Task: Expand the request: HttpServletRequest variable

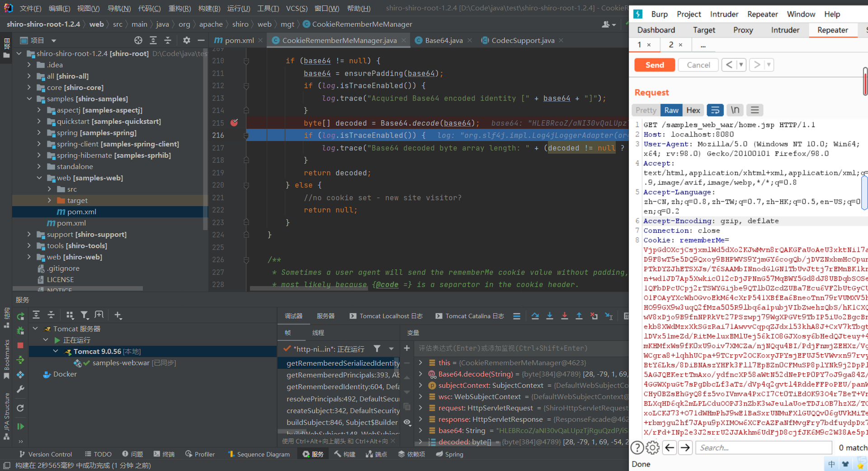Action: pos(421,408)
